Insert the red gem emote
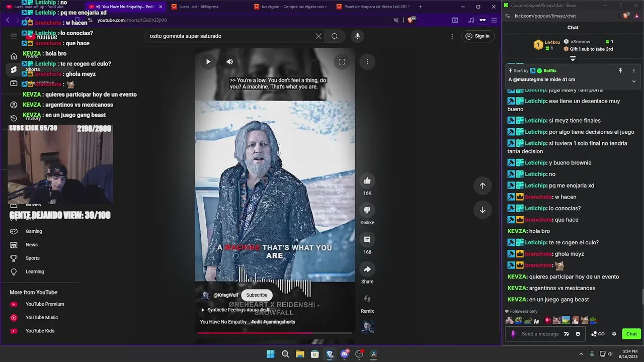644x362 pixels. [547, 320]
